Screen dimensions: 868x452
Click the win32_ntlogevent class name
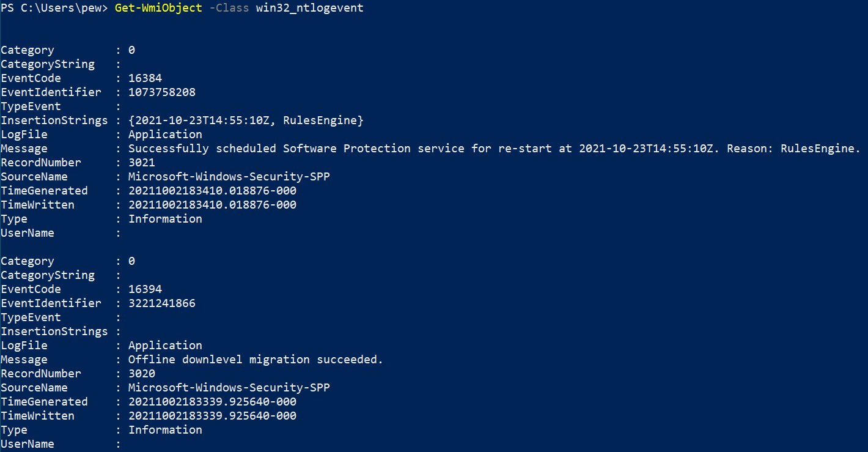point(310,9)
